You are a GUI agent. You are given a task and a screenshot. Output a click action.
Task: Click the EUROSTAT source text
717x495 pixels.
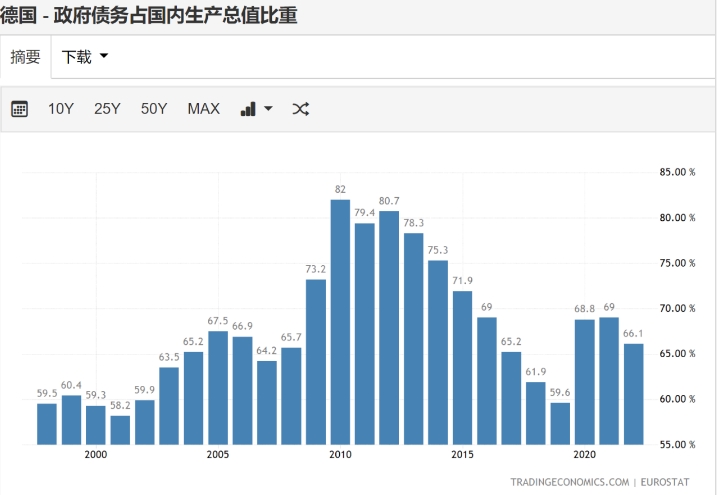coord(664,482)
